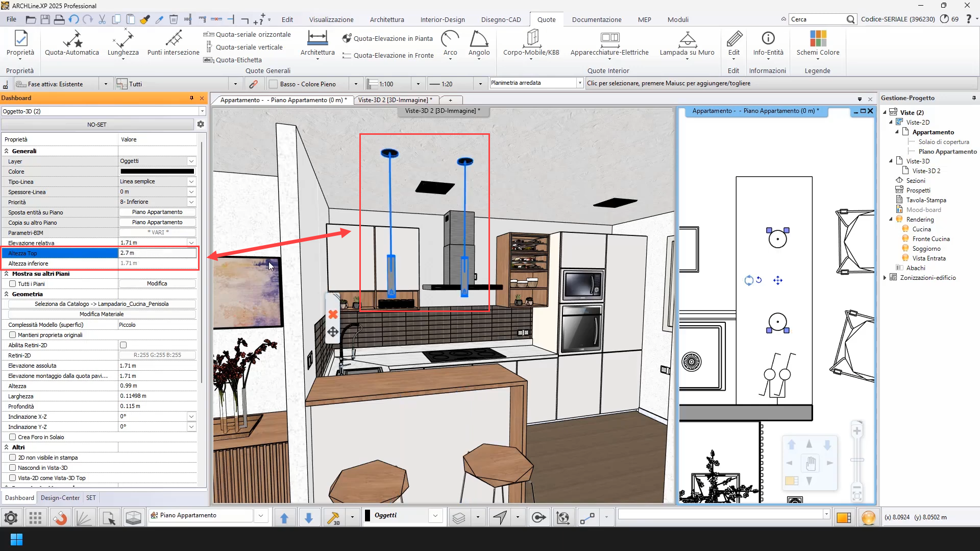Screen dimensions: 980x551
Task: Toggle 2D non visibile in stampa
Action: 13,458
